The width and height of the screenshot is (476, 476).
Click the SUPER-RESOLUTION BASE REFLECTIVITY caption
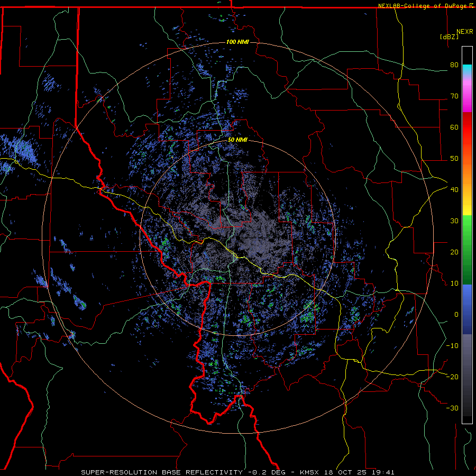(162, 472)
